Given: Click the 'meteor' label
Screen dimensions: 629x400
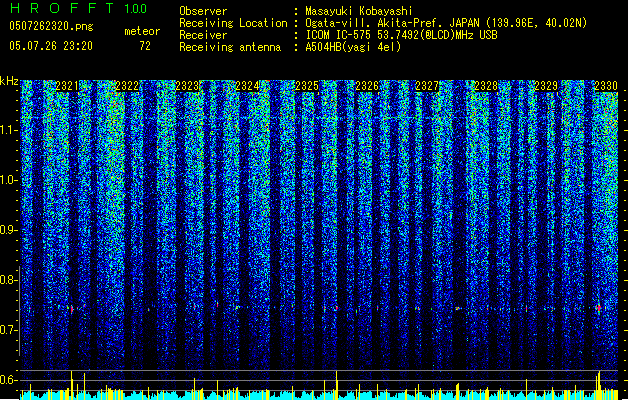Looking at the screenshot, I should [142, 31].
